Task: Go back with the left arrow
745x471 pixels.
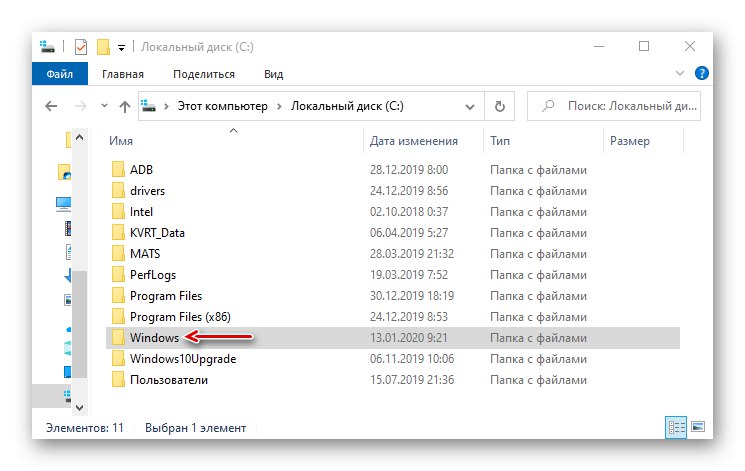Action: click(x=51, y=106)
